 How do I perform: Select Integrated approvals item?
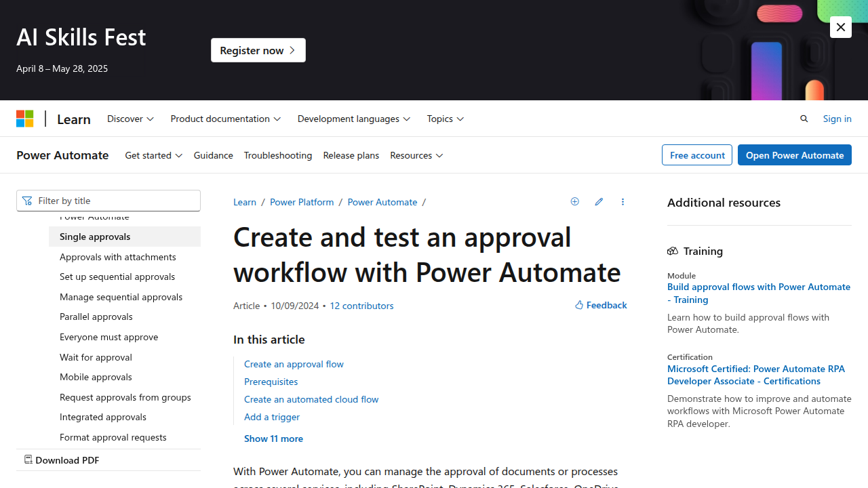pos(125,417)
